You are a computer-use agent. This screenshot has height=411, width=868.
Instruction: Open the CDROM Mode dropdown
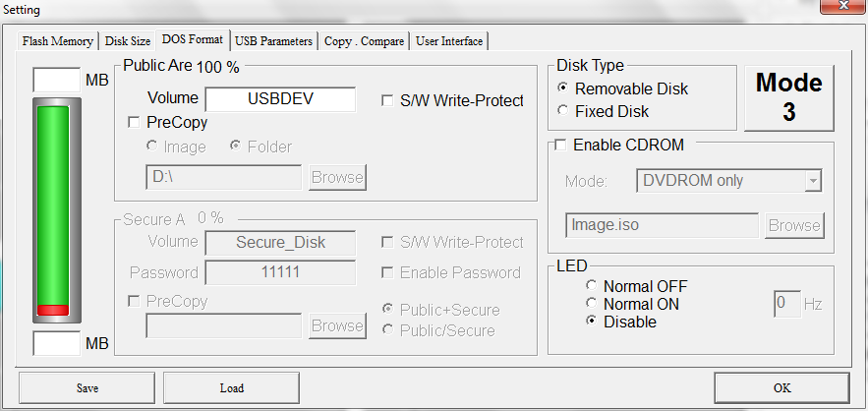coord(812,181)
